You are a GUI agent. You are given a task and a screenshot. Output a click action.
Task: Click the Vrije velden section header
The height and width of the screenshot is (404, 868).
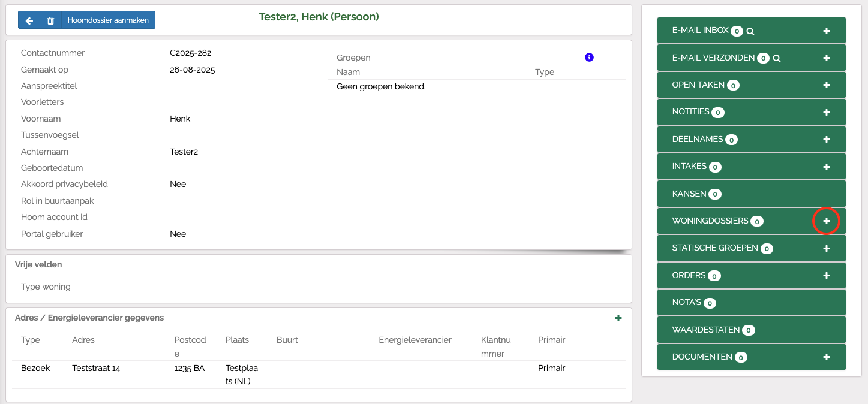click(x=38, y=264)
